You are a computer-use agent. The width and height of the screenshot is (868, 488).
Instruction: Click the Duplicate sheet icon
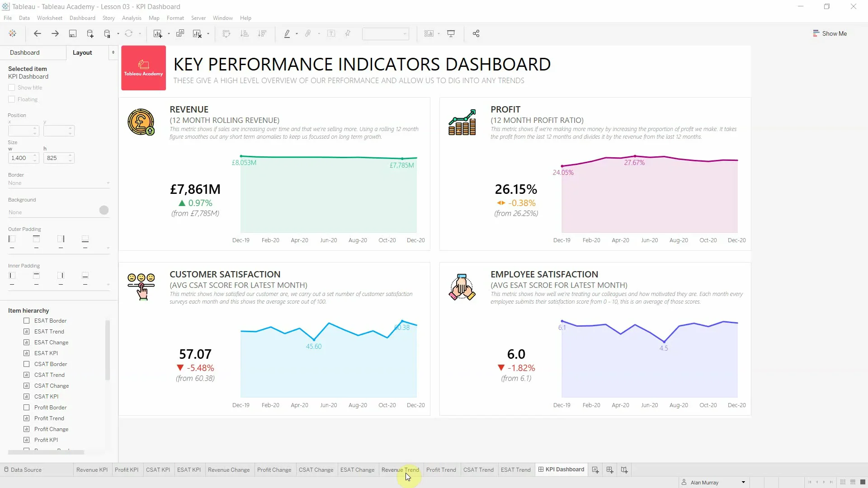tap(180, 33)
